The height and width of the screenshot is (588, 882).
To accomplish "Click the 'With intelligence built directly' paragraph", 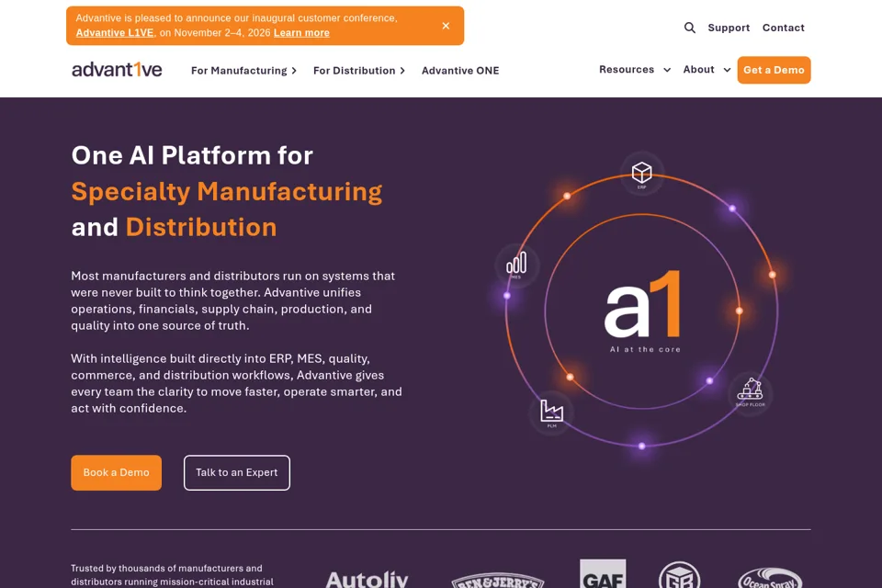I will point(236,383).
